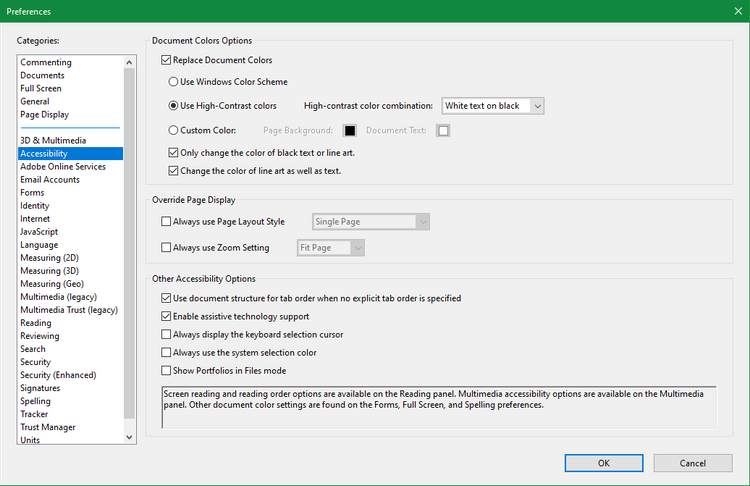
Task: Click categories list scroll down arrow
Action: (129, 437)
